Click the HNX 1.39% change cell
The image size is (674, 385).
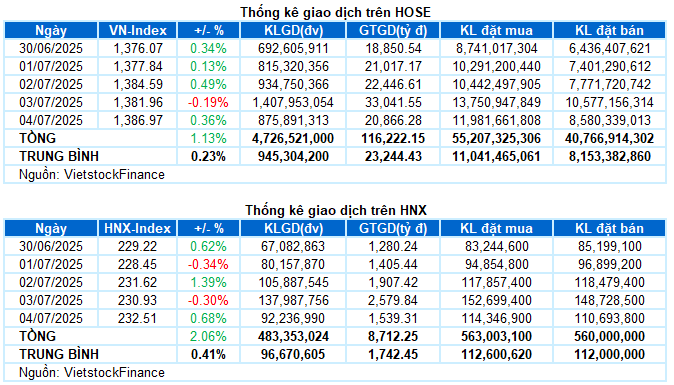click(208, 282)
